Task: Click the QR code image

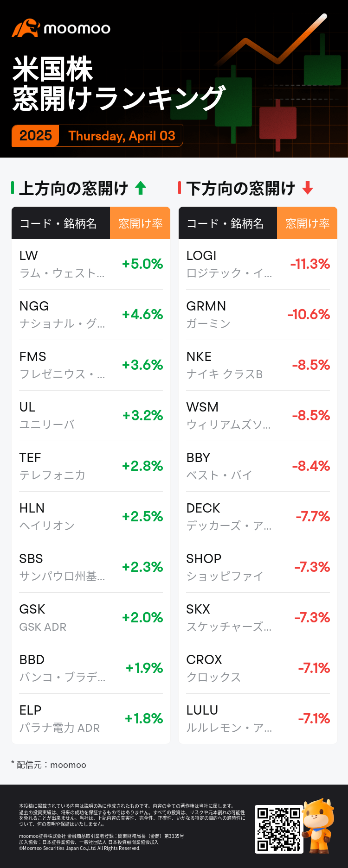Action: point(279,830)
